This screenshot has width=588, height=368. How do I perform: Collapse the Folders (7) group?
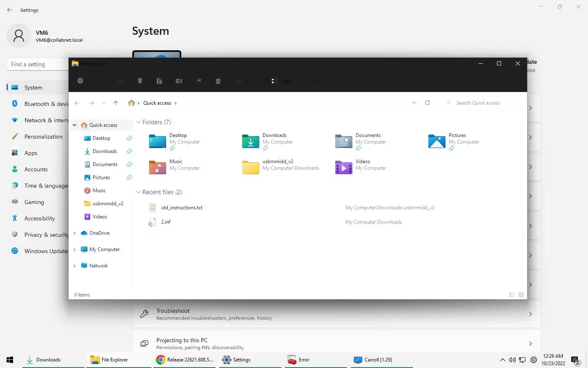(x=138, y=122)
